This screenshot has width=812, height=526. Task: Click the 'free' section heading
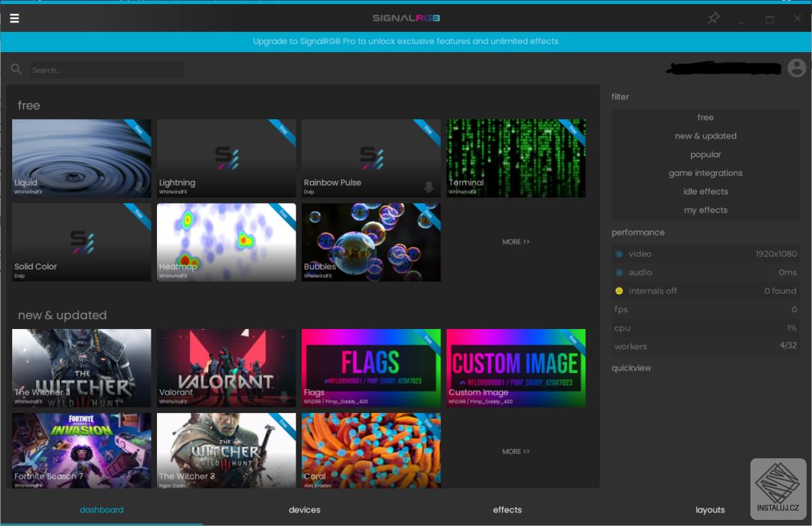(29, 106)
